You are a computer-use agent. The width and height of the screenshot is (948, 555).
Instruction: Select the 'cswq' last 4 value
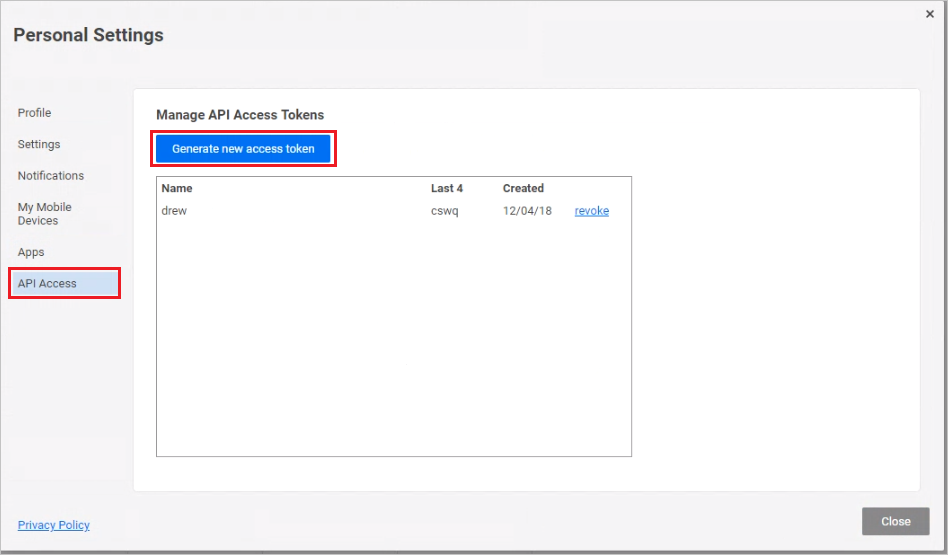coord(444,211)
